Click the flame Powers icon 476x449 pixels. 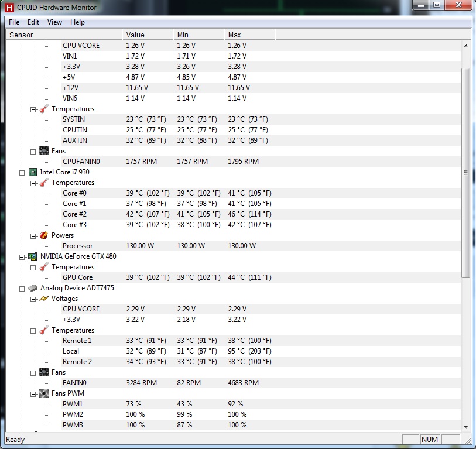coord(44,235)
